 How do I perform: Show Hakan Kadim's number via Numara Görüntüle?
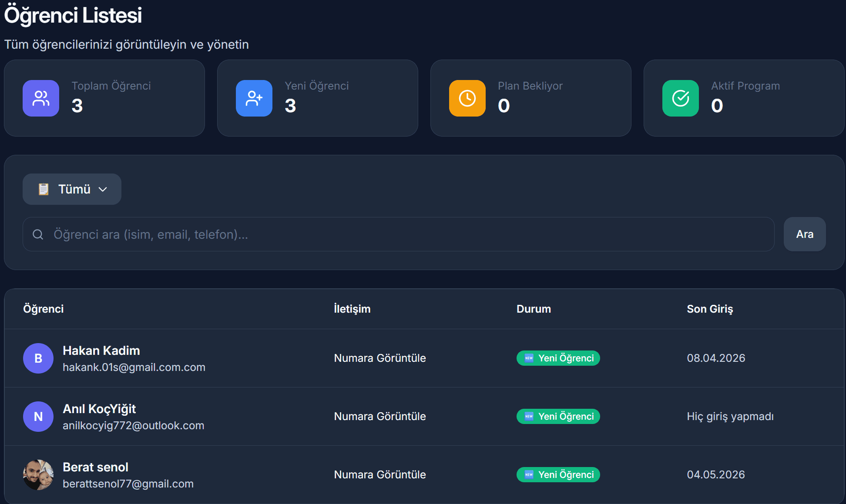click(x=380, y=358)
